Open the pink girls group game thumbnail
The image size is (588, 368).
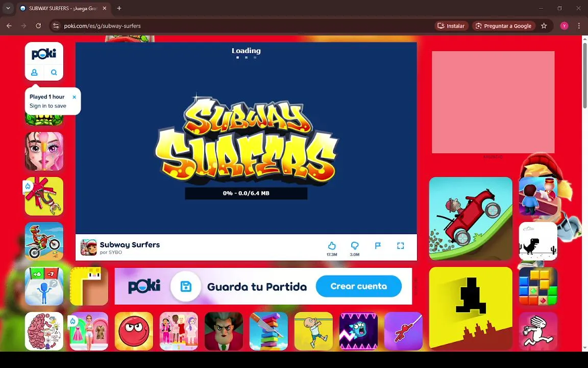coord(179,331)
